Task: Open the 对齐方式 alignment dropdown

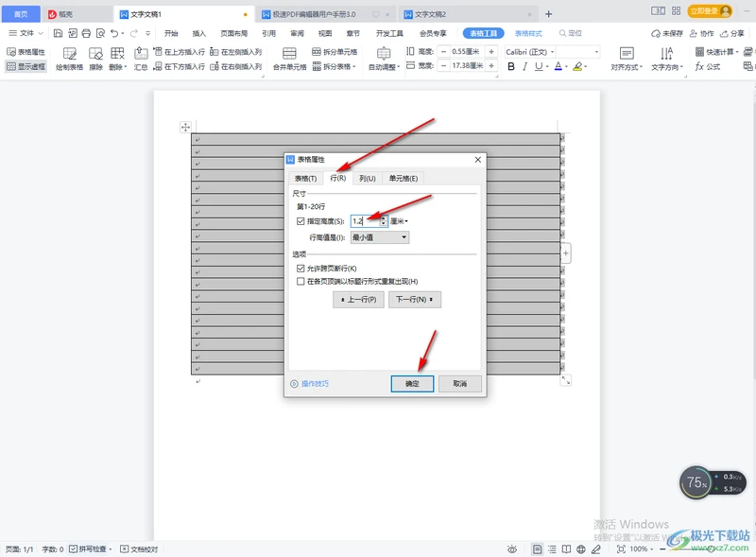Action: 627,60
